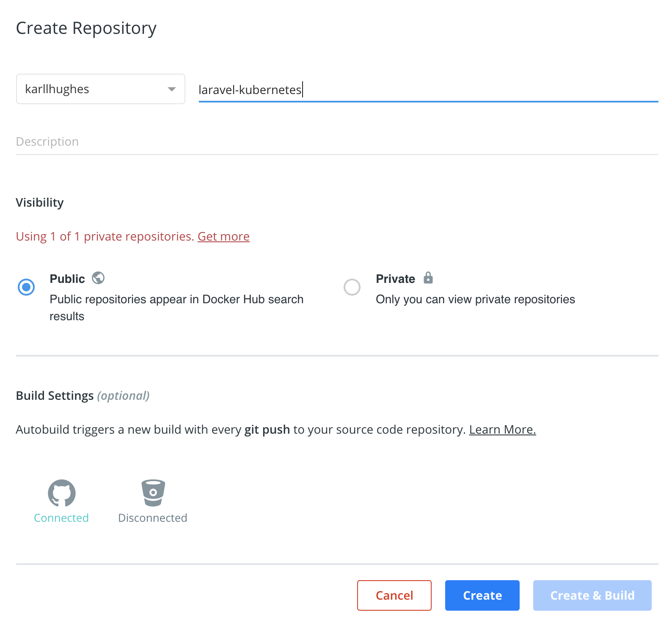This screenshot has width=672, height=620.
Task: Click the Build Settings (optional) heading
Action: coord(83,396)
